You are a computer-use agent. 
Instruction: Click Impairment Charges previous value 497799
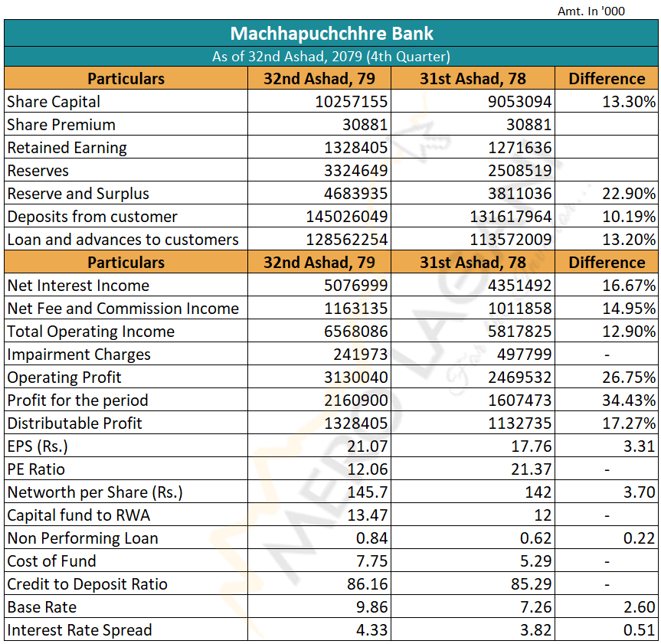click(x=524, y=355)
